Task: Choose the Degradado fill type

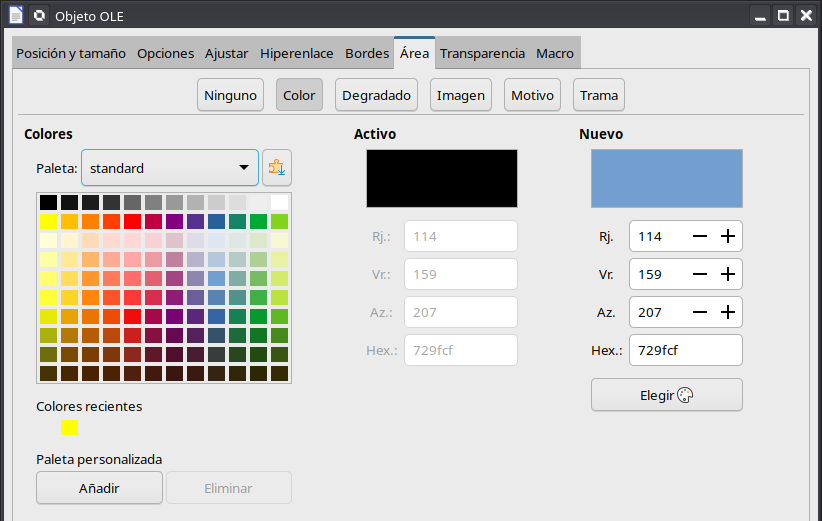Action: click(376, 95)
